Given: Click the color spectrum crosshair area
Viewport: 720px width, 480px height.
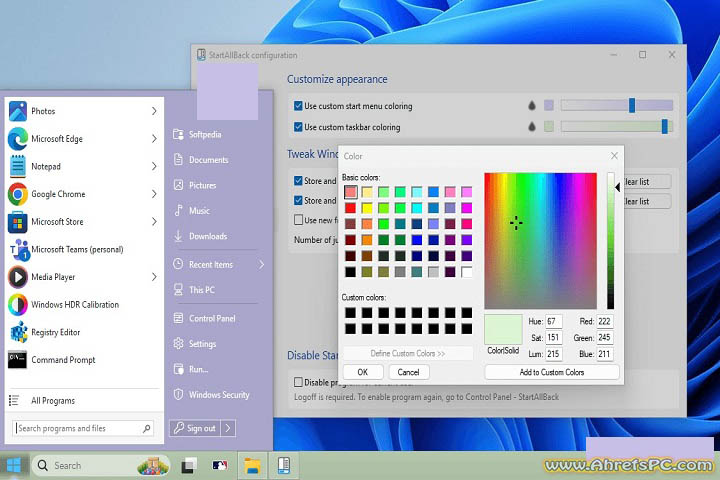Looking at the screenshot, I should click(516, 223).
